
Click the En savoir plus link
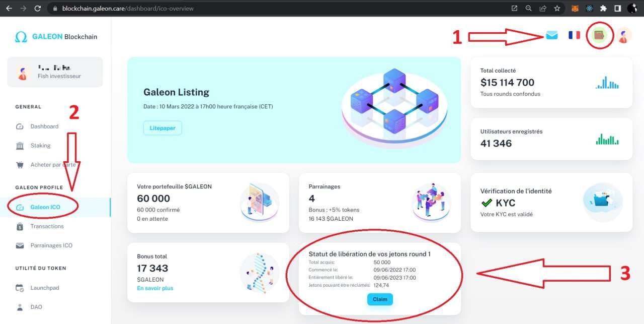(x=155, y=288)
